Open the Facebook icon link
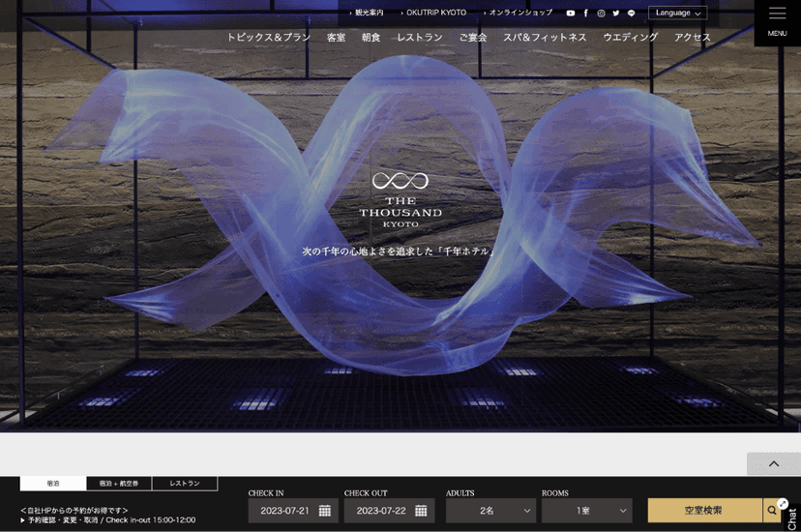 (x=586, y=14)
